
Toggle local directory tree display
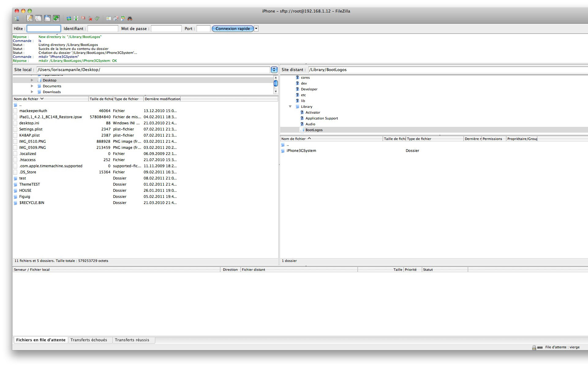(x=38, y=18)
